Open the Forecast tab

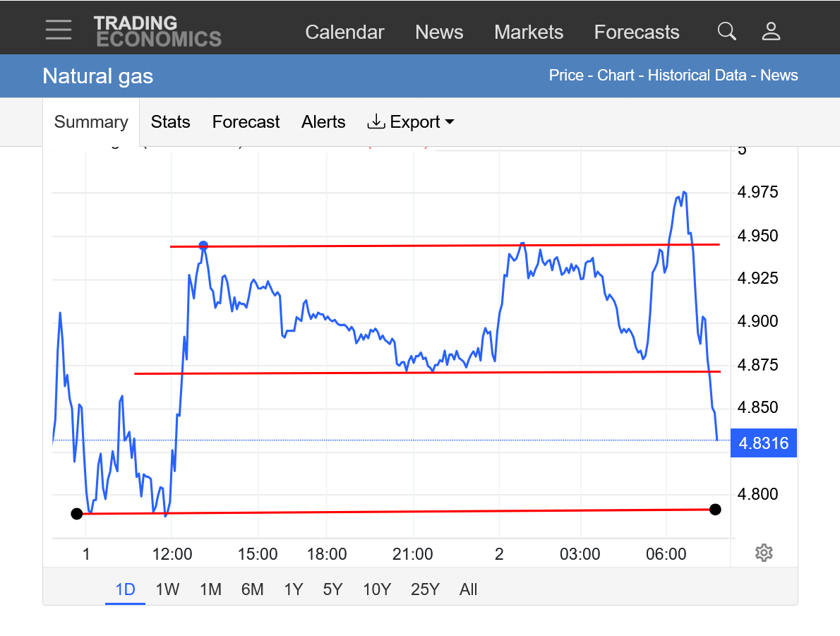pos(246,122)
